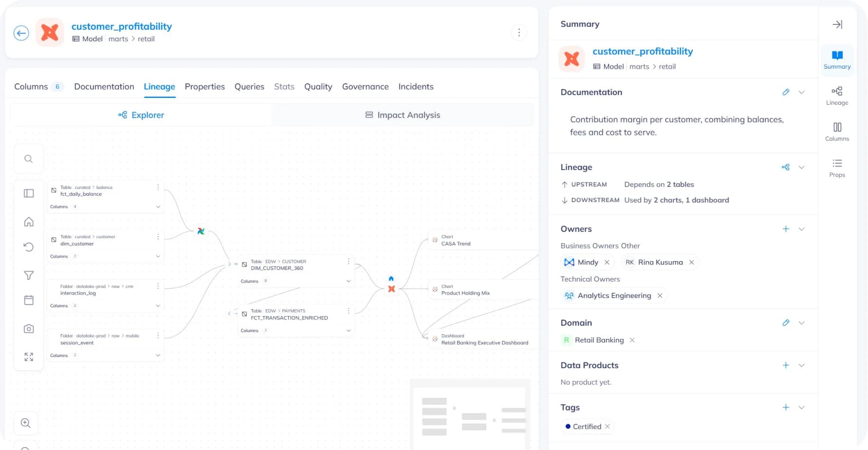Collapse upstream of FCT_TRANSACTION_ENRICHED via left chevron
Image resolution: width=868 pixels, height=450 pixels.
[x=229, y=314]
